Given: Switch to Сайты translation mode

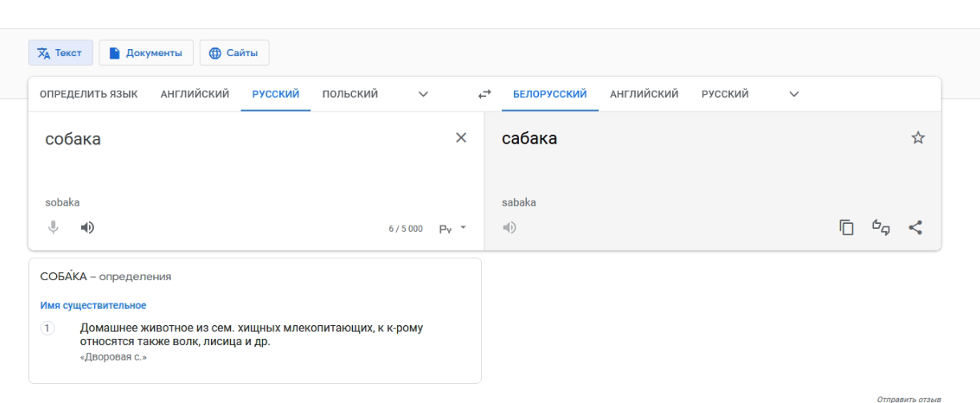Looking at the screenshot, I should click(x=234, y=53).
